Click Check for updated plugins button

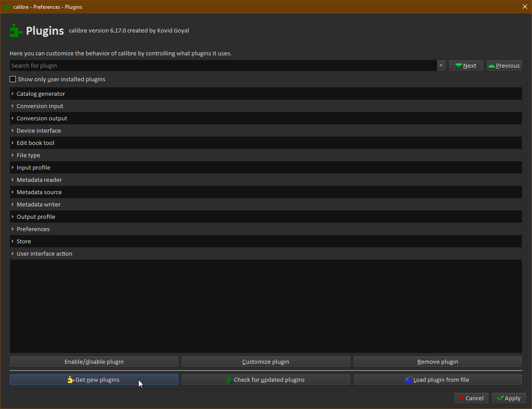(266, 380)
